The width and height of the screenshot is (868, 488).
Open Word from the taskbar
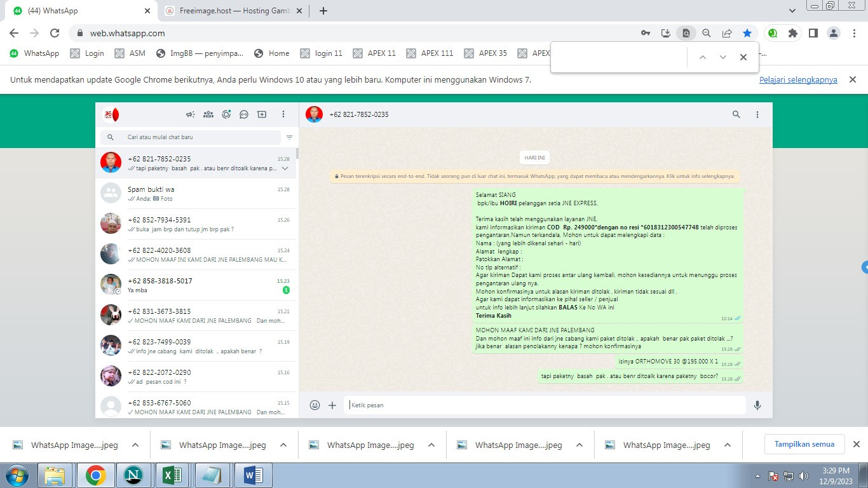coord(253,475)
